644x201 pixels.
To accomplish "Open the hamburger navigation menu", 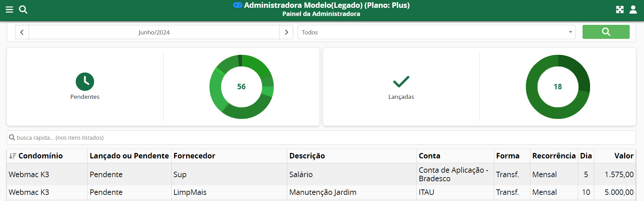I will point(9,10).
